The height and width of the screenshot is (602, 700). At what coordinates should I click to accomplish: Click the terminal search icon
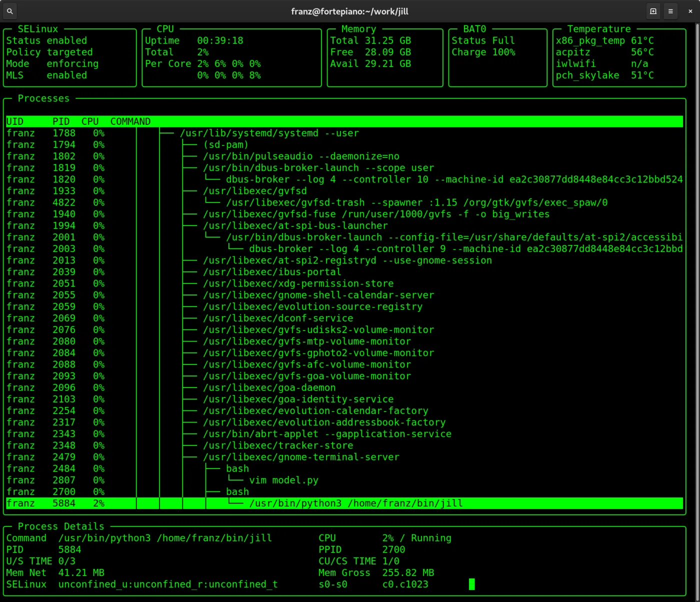(x=9, y=11)
